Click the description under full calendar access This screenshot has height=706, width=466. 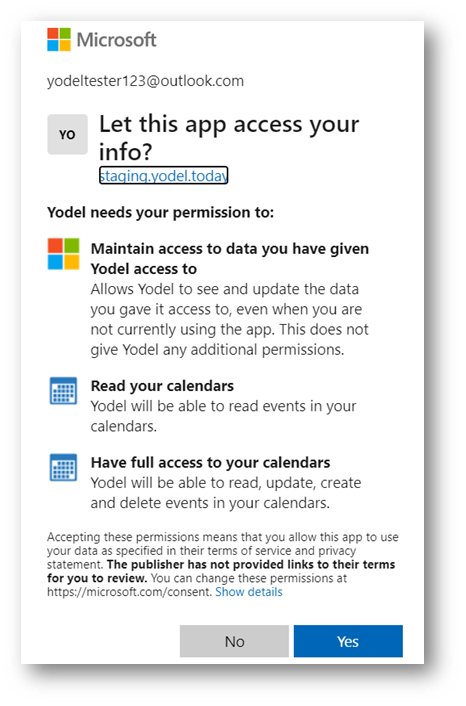pos(226,493)
